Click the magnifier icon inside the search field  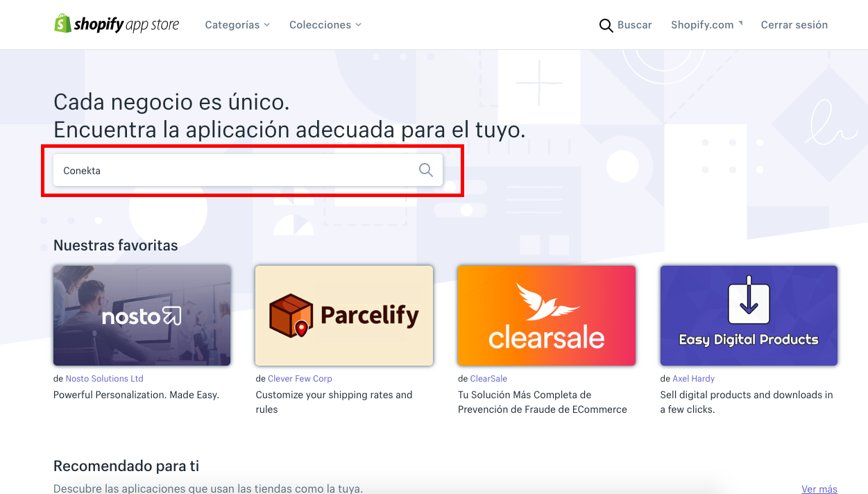tap(426, 170)
